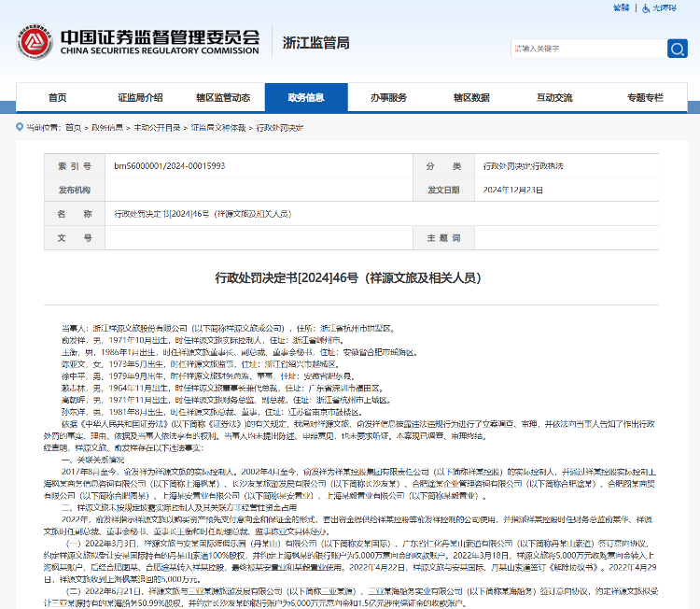Go to 首页 in the breadcrumb
700x609 pixels.
(x=73, y=128)
